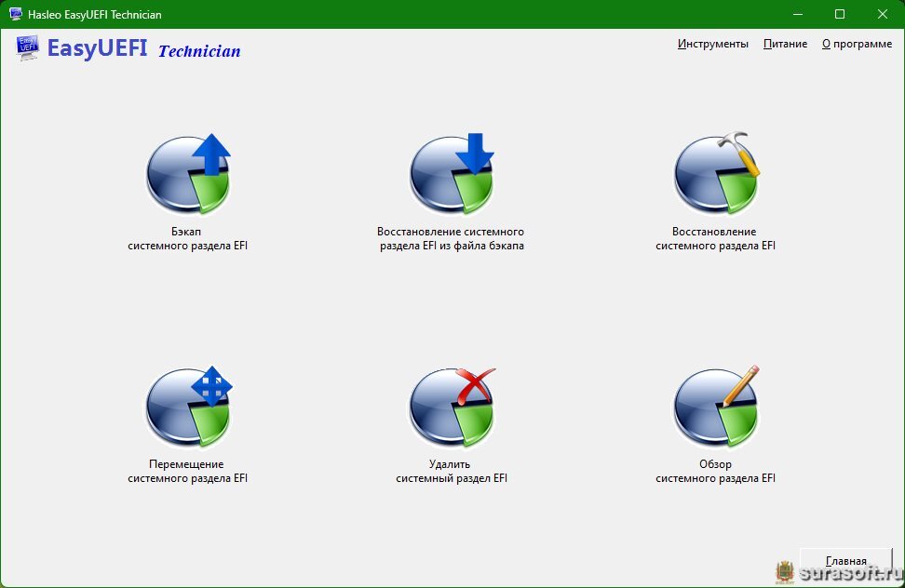Screen dimensions: 905x588
Task: Open the Инструменты menu
Action: pyautogui.click(x=713, y=44)
